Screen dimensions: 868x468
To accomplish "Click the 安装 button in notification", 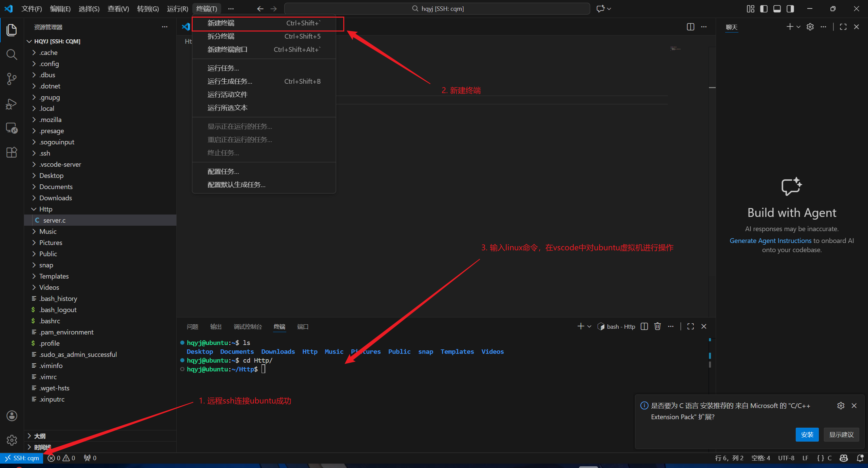I will 807,434.
